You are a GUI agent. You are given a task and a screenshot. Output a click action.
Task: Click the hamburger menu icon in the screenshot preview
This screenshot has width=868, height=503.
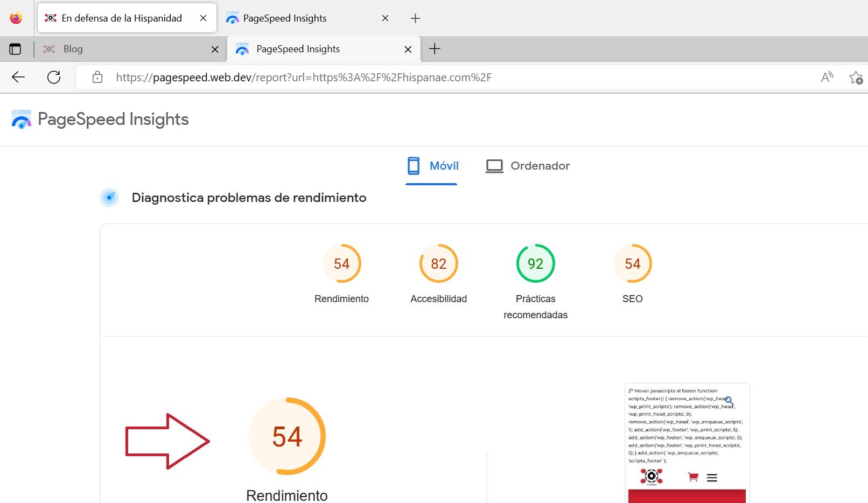tap(712, 478)
